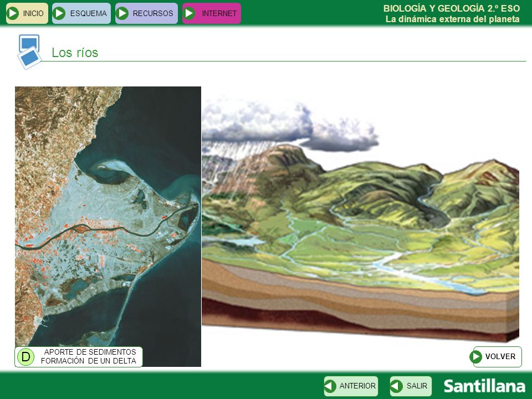Click the left arrow icon on ANTERIOR
The width and height of the screenshot is (532, 399).
click(330, 386)
